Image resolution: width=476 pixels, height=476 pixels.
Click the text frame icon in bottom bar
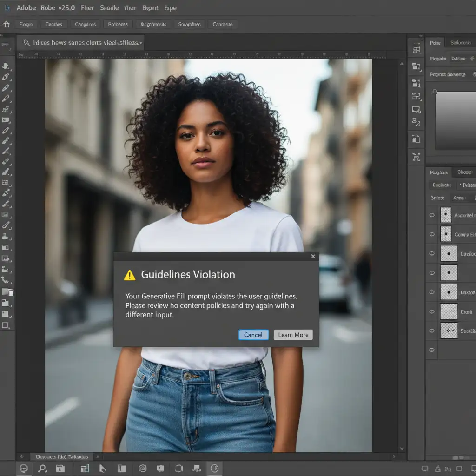pyautogui.click(x=85, y=469)
